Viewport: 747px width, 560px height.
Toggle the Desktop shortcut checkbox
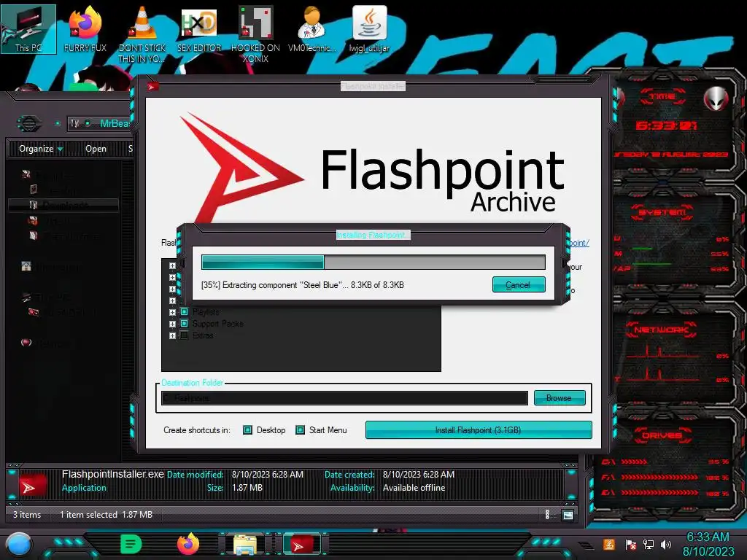[x=248, y=430]
